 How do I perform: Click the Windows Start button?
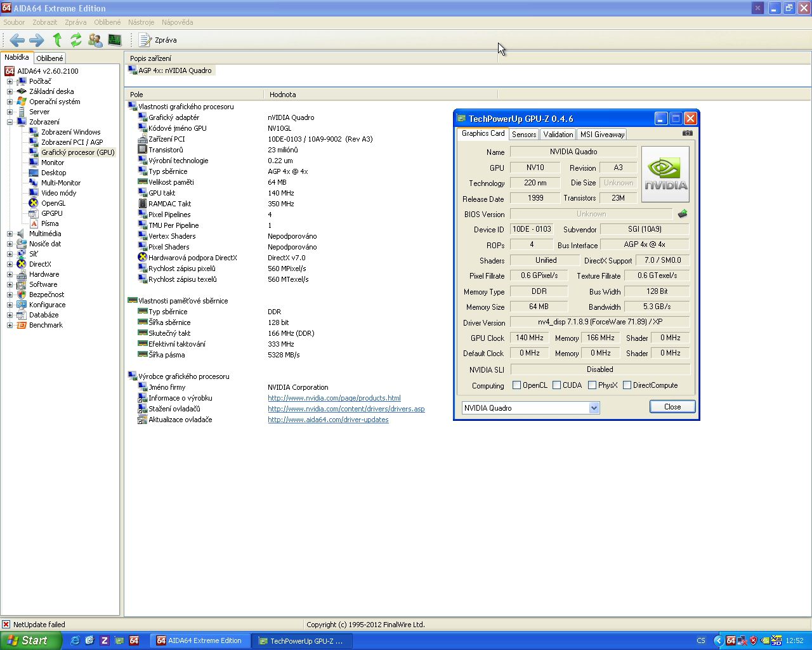[x=30, y=640]
